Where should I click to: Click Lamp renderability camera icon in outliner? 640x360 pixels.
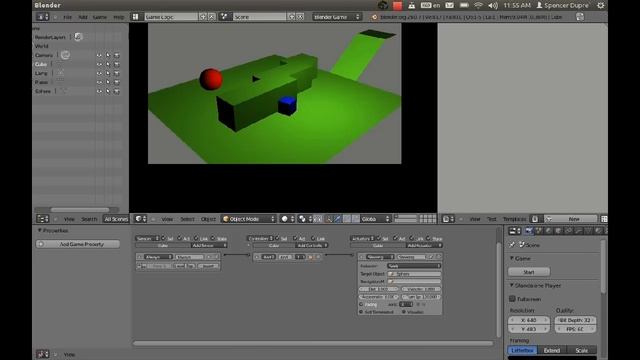tap(117, 73)
